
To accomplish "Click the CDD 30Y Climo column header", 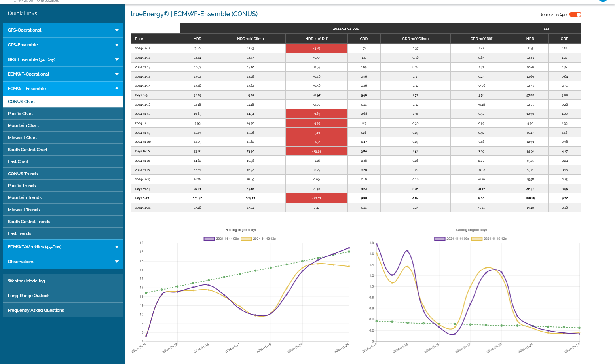I will click(x=415, y=39).
